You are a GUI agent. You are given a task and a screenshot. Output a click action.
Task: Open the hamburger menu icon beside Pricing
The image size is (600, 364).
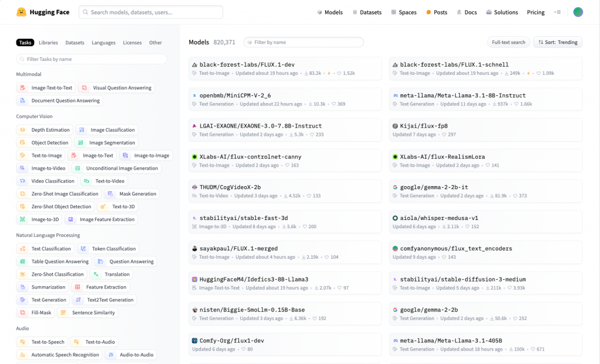pyautogui.click(x=558, y=12)
